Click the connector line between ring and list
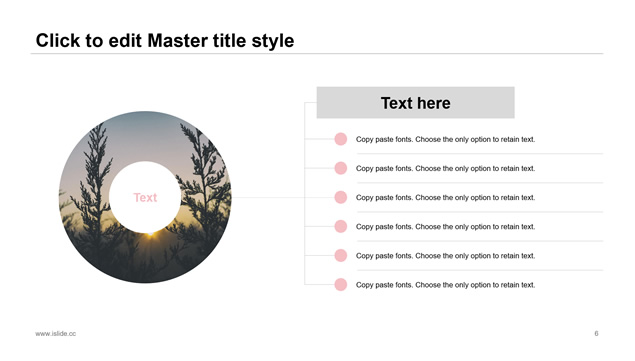The width and height of the screenshot is (635, 361). (268, 197)
